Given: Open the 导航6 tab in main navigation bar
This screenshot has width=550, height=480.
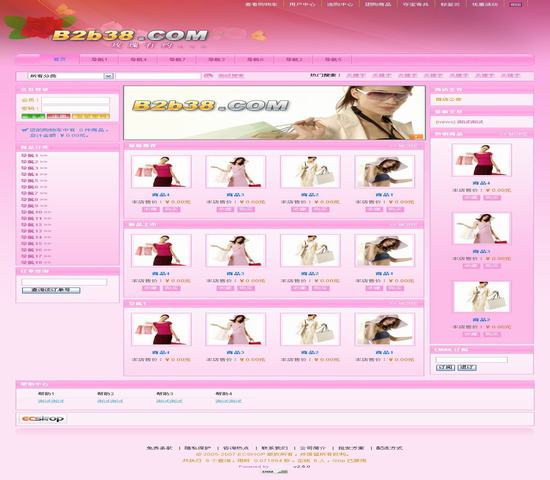Looking at the screenshot, I should (255, 60).
